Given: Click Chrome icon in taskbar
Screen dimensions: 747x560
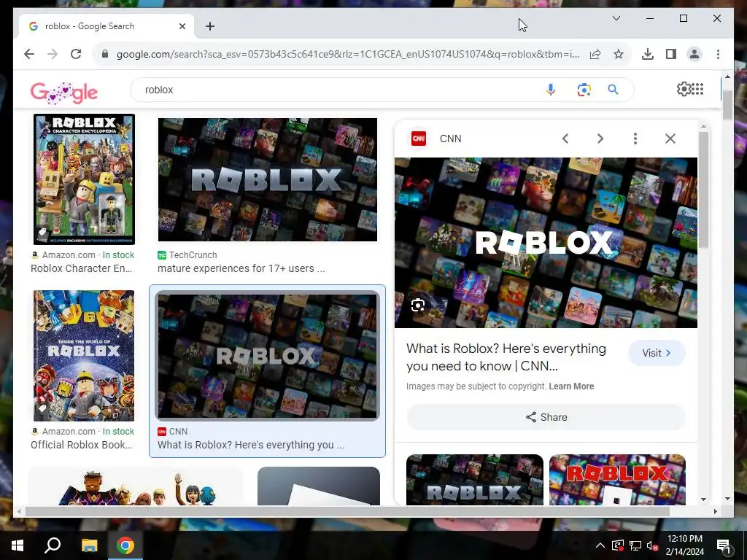Looking at the screenshot, I should point(125,545).
